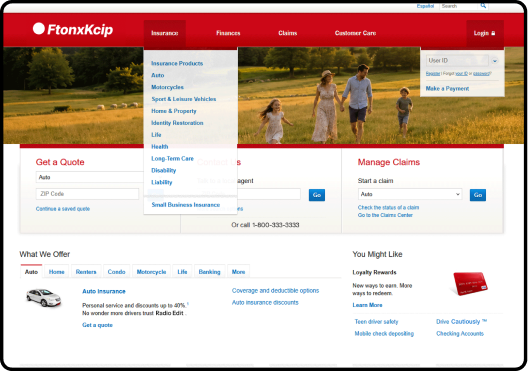Click Check the status of a claim
This screenshot has width=528, height=371.
(x=388, y=207)
